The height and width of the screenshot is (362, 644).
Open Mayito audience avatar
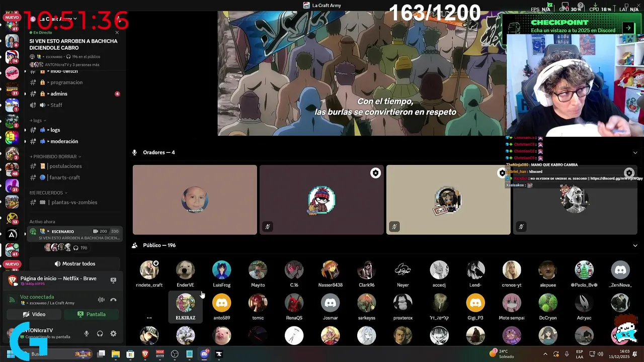click(x=258, y=270)
